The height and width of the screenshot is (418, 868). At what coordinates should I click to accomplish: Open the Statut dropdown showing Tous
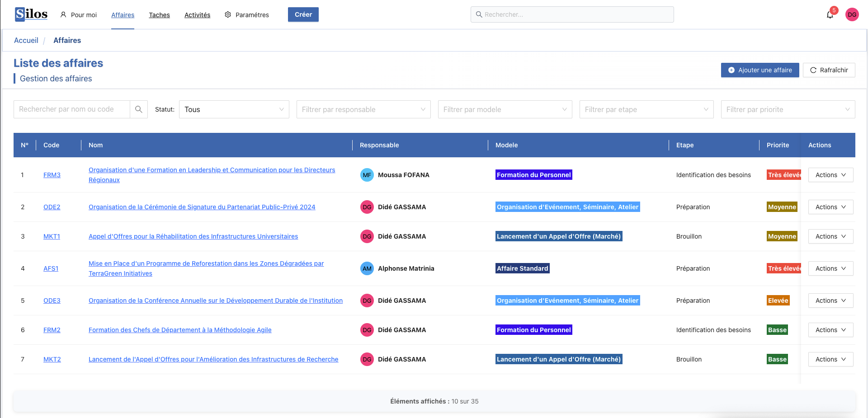(234, 109)
